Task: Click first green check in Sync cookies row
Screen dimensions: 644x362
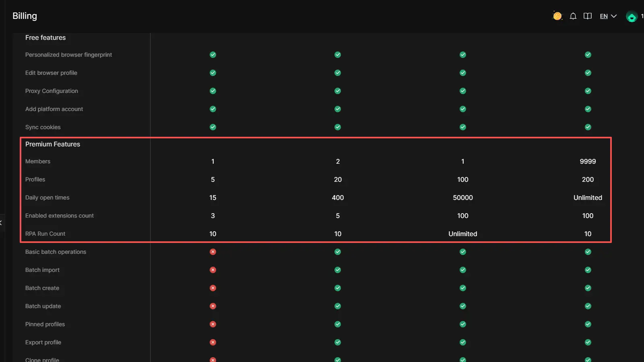Action: tap(213, 127)
